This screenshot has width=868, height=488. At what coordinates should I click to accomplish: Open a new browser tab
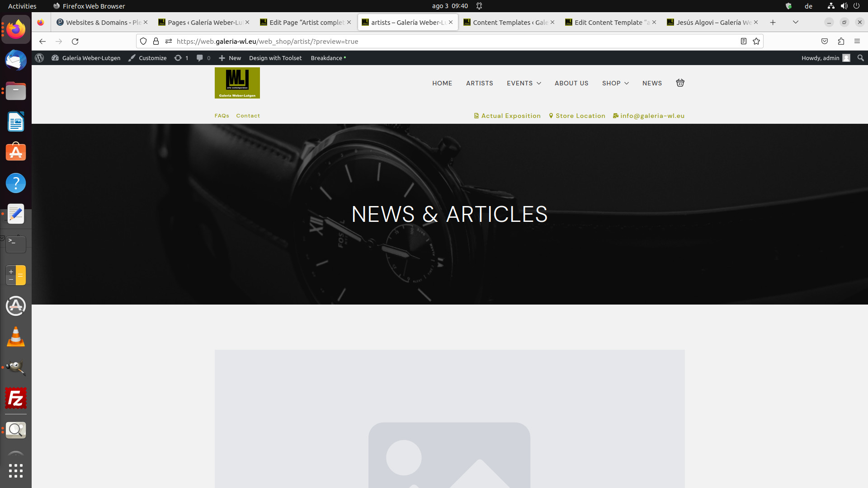click(773, 22)
